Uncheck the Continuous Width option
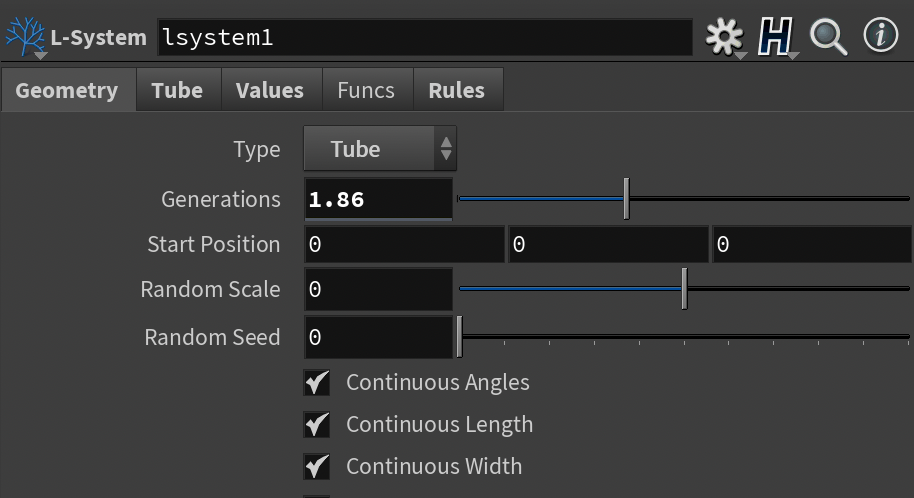This screenshot has height=498, width=914. click(317, 467)
